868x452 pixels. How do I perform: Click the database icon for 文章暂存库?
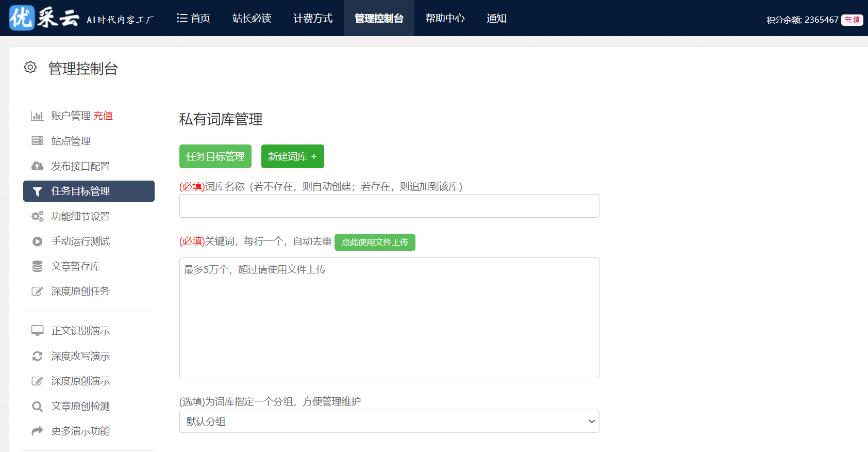point(37,266)
